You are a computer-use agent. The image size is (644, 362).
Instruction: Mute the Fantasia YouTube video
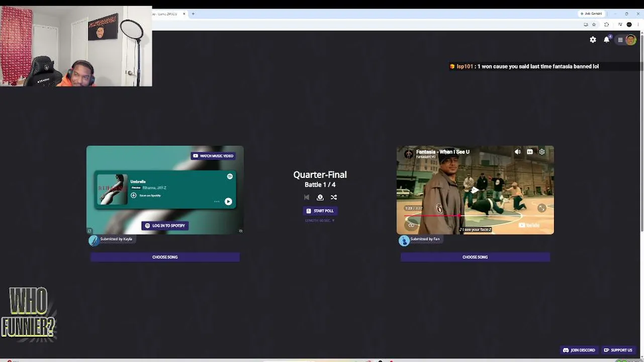[518, 152]
